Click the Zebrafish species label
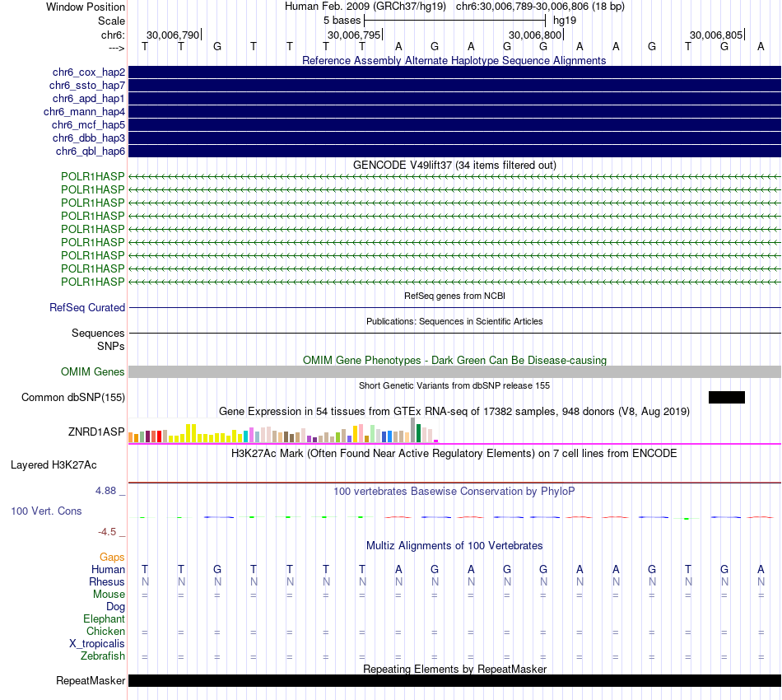The width and height of the screenshot is (782, 700). click(103, 656)
